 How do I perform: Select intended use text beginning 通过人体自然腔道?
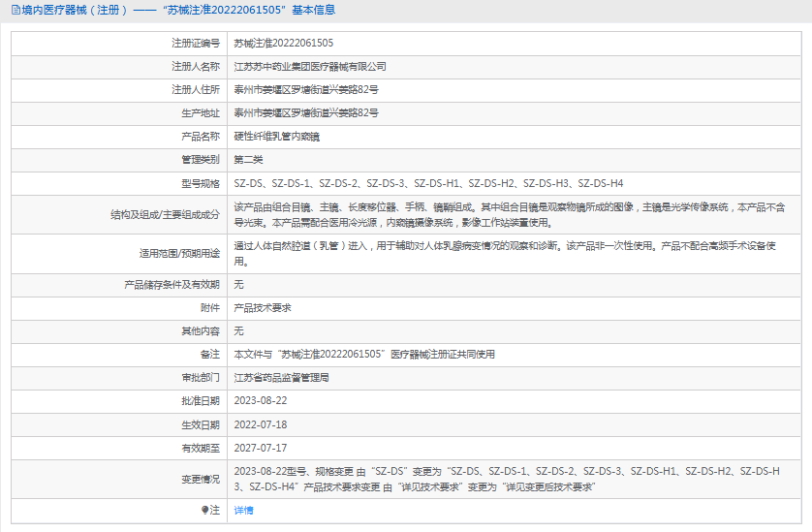click(505, 253)
